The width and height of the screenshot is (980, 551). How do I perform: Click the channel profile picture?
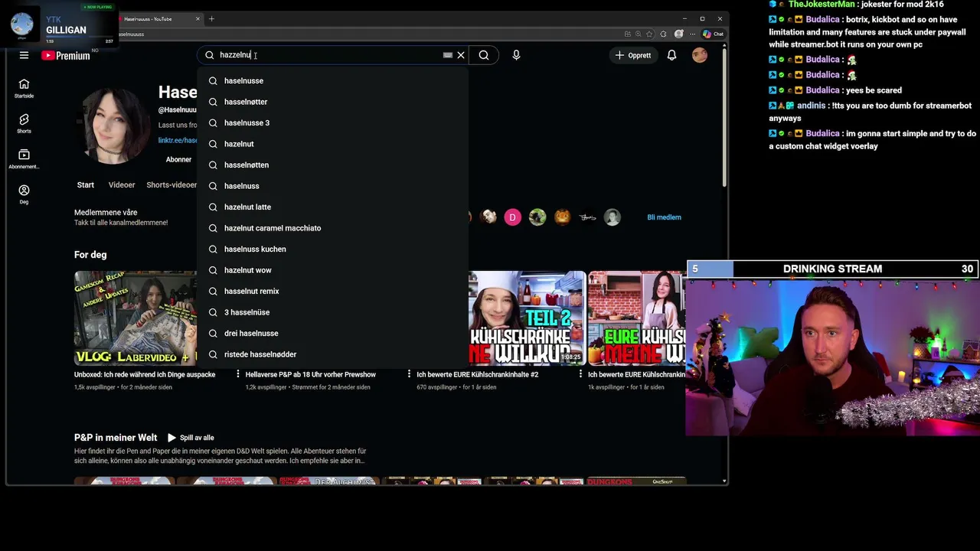point(113,126)
